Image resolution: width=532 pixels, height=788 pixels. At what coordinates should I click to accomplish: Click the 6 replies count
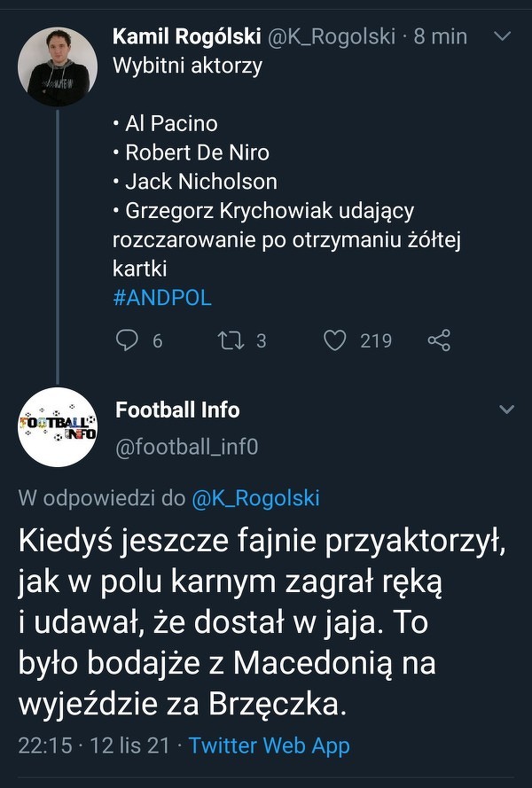(157, 340)
